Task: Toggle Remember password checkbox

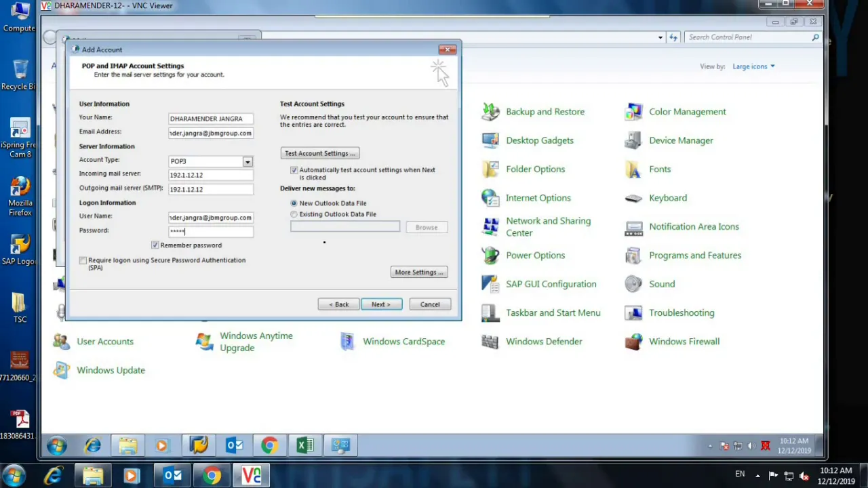Action: click(155, 245)
